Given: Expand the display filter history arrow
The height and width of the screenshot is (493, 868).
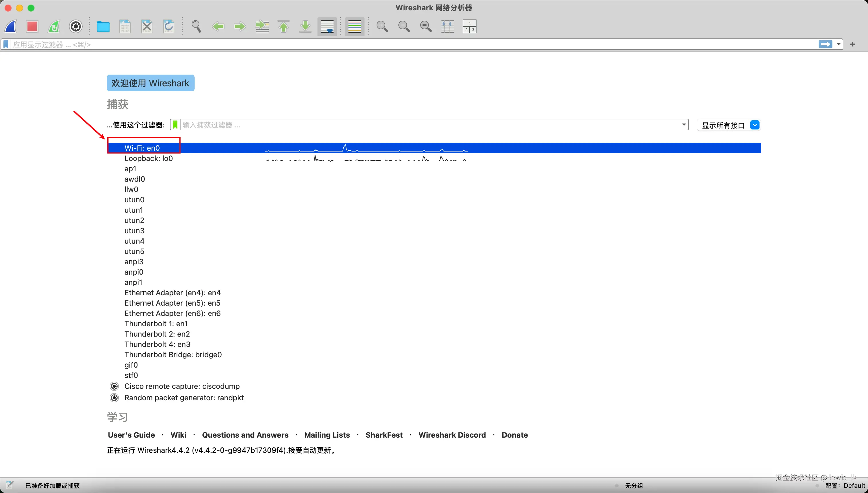Looking at the screenshot, I should (x=838, y=44).
